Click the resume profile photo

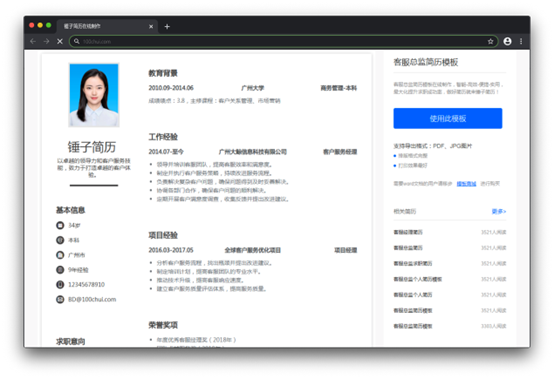coord(94,95)
